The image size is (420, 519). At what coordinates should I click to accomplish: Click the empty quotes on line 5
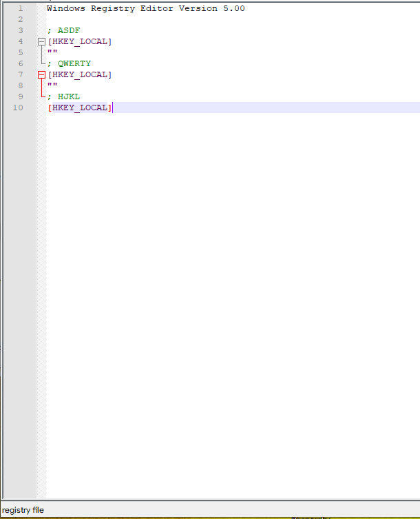[x=52, y=52]
